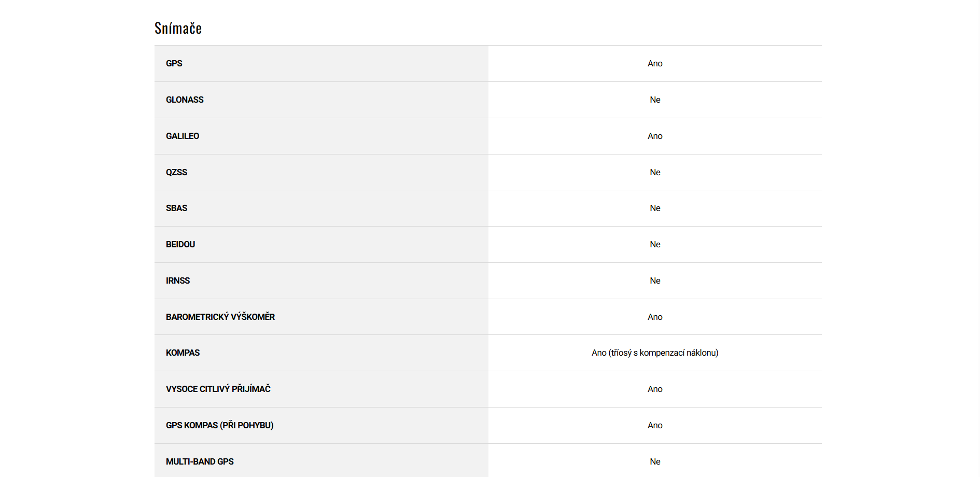
Task: Click the Ne value for MULTI-BAND GPS
Action: click(x=655, y=461)
